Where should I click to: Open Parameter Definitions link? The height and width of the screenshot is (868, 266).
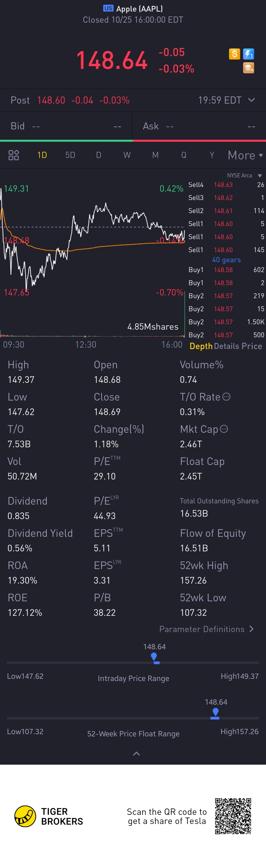(x=206, y=629)
